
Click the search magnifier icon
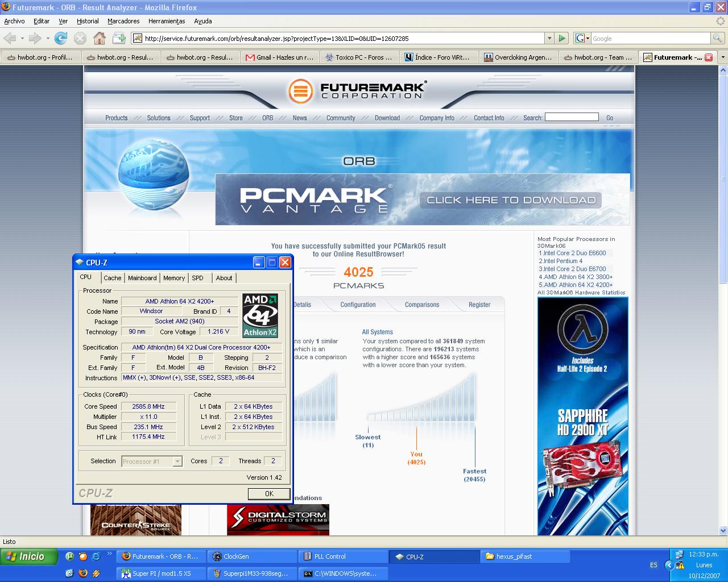coord(718,38)
